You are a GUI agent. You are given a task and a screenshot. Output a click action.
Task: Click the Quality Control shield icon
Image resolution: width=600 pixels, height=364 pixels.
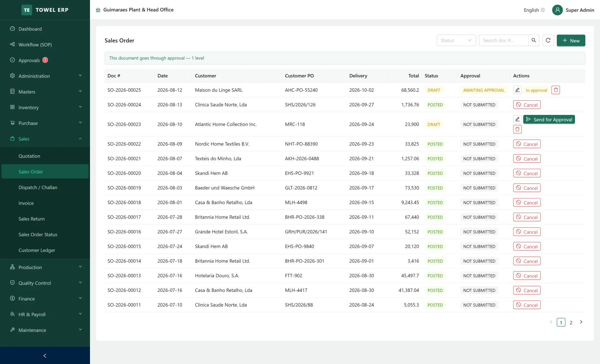coord(12,283)
